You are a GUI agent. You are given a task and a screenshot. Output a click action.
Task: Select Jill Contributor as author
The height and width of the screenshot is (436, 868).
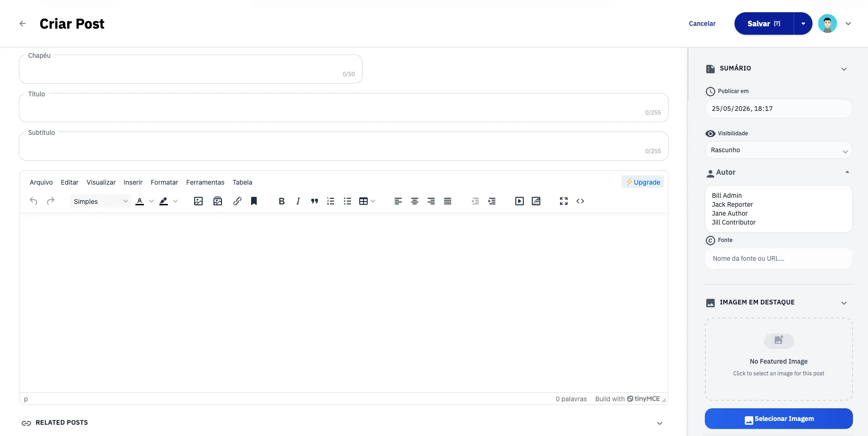click(x=734, y=222)
